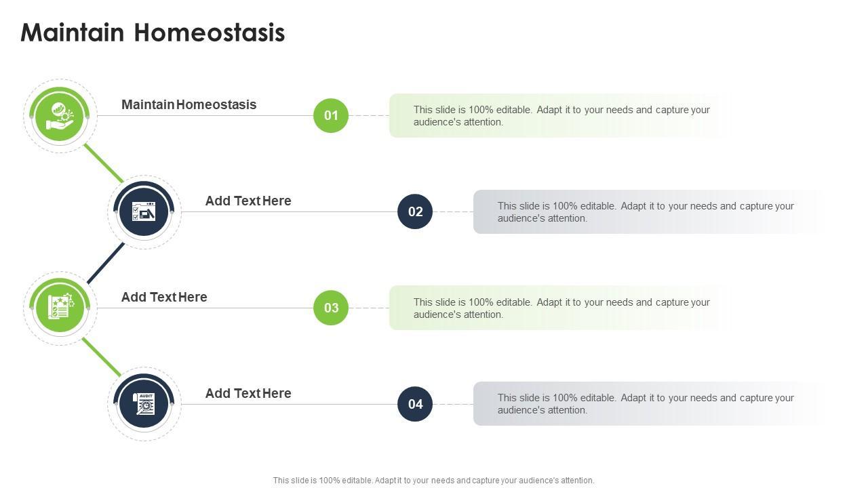The image size is (868, 488).
Task: Click the green 01 number circle
Action: pyautogui.click(x=331, y=116)
